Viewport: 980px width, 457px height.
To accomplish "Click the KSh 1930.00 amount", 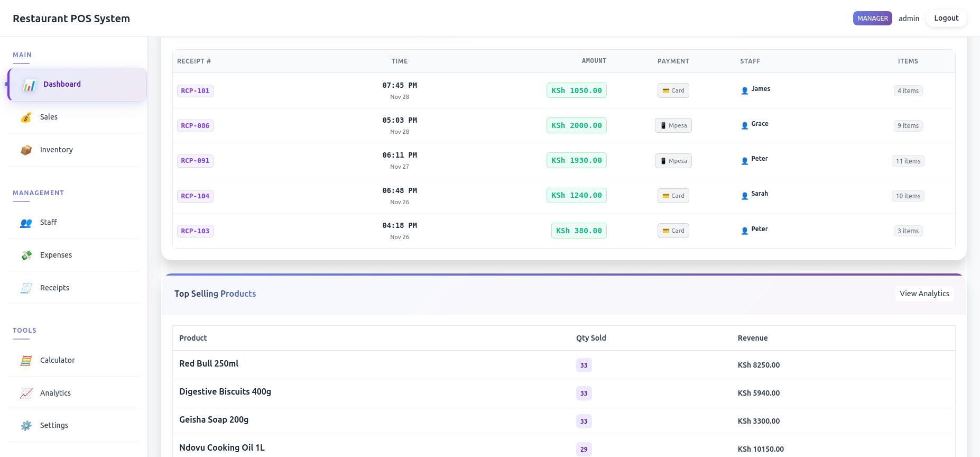I will click(577, 160).
